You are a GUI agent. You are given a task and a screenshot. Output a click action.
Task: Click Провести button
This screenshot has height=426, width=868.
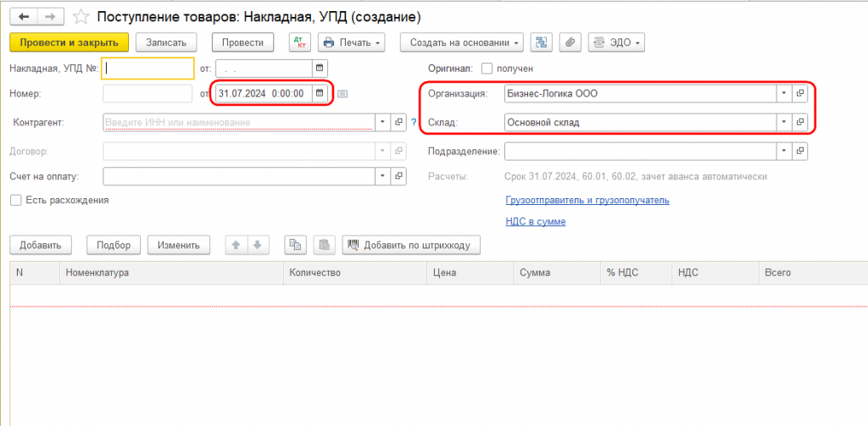coord(243,42)
